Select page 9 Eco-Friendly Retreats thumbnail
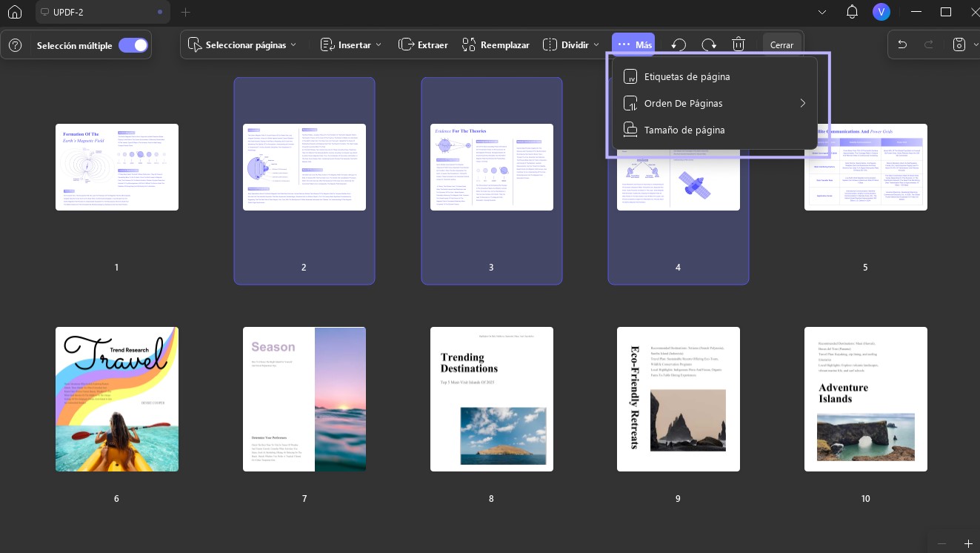 (679, 400)
